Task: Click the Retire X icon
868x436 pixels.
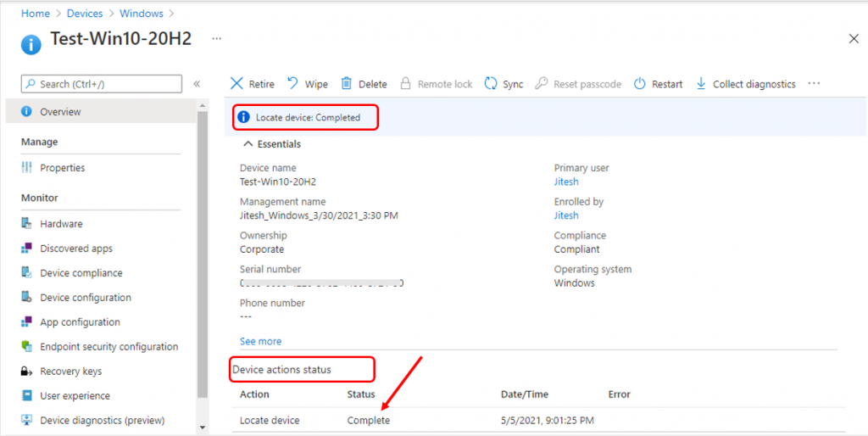Action: tap(236, 84)
